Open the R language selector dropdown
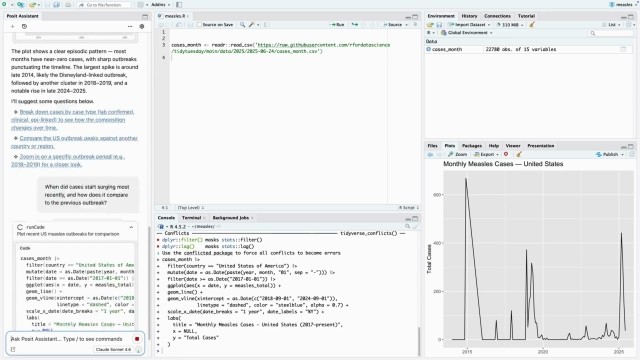The image size is (640, 360). click(431, 33)
